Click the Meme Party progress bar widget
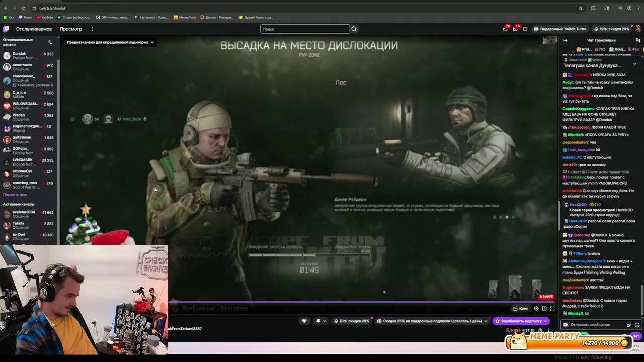The image size is (644, 362). point(569,342)
